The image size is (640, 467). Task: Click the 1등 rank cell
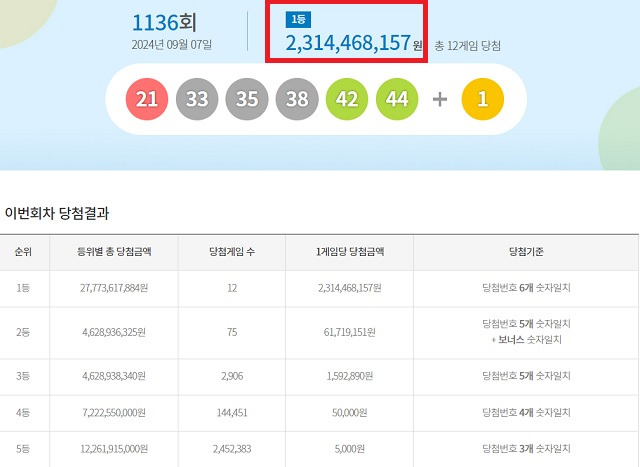pos(23,288)
